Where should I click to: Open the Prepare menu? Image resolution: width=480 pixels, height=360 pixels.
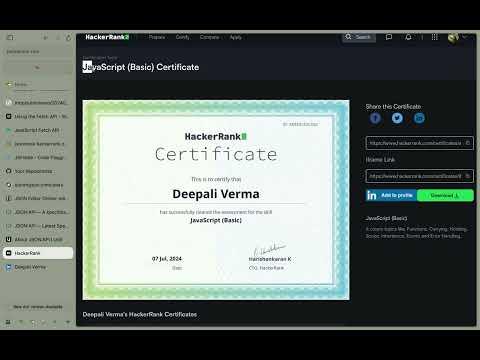tap(157, 37)
